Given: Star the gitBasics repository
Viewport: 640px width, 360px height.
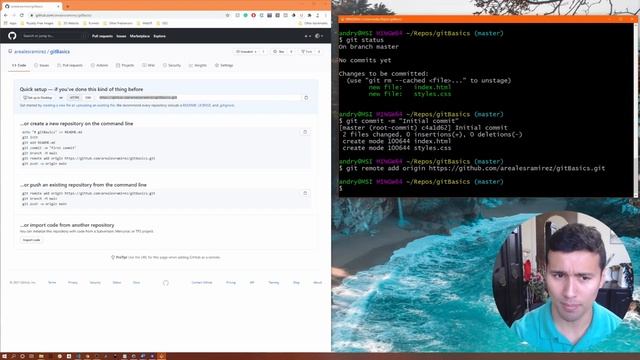Looking at the screenshot, I should coord(279,52).
